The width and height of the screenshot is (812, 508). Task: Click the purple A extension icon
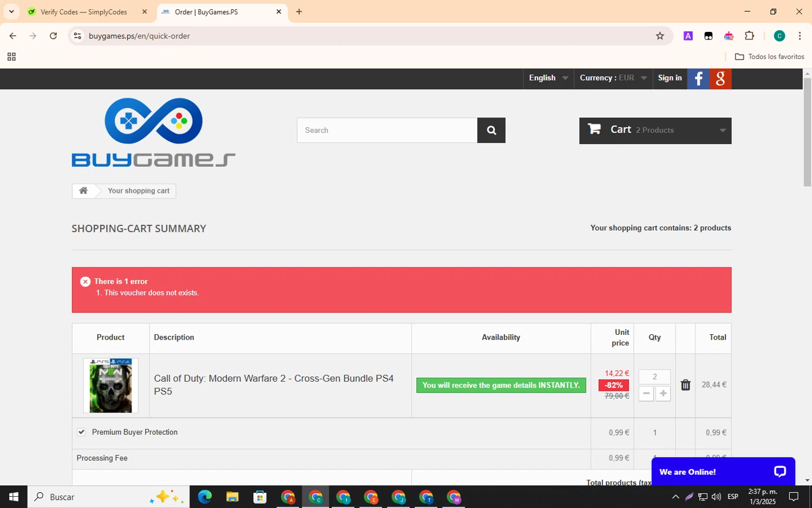click(x=688, y=36)
